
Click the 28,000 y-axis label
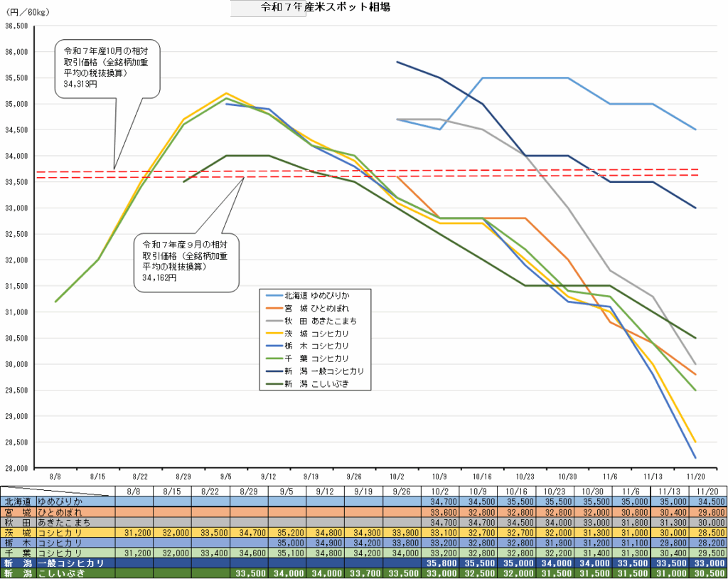point(16,468)
